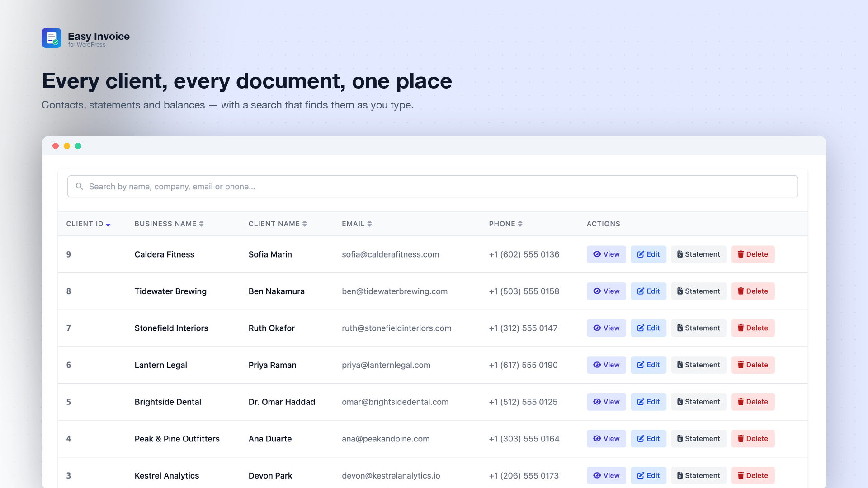Click email ben@tidewaterbrewing.com

[x=395, y=291]
